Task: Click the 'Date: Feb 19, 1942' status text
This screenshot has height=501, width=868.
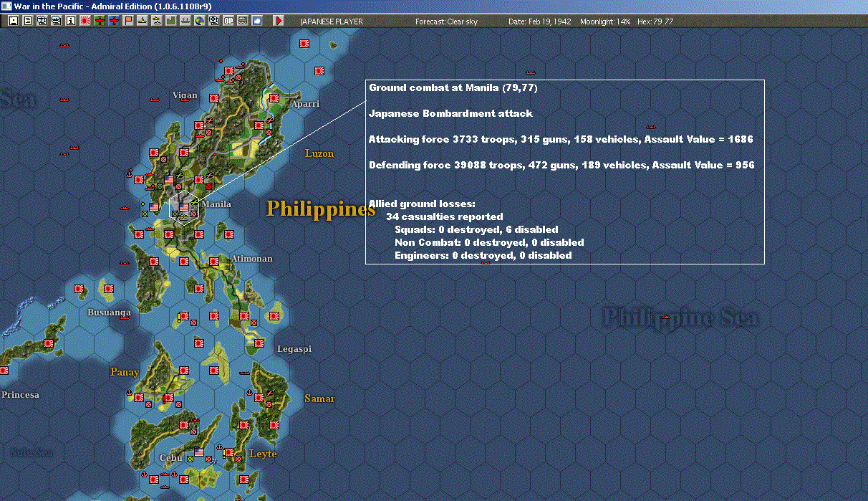Action: pyautogui.click(x=540, y=22)
